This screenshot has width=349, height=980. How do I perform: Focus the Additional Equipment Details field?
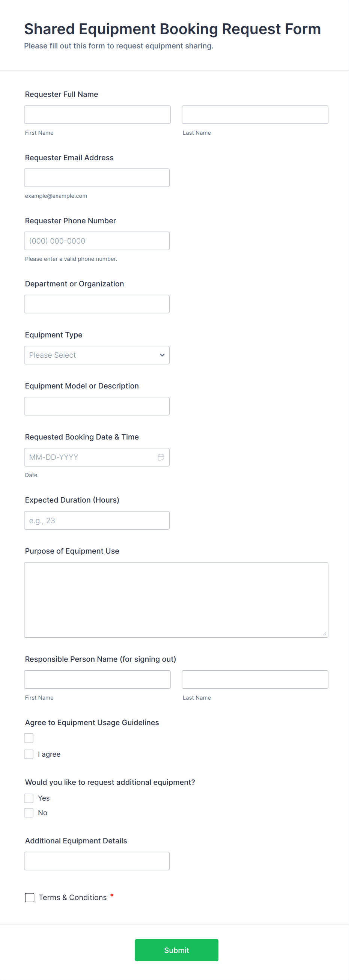(96, 861)
